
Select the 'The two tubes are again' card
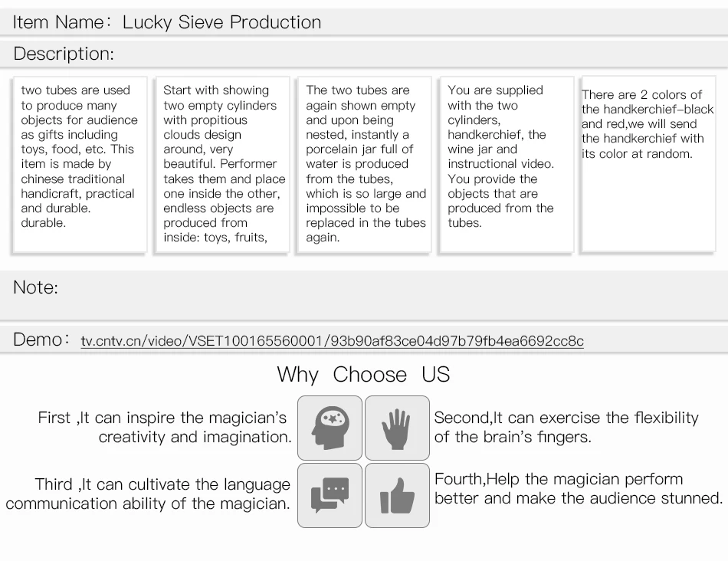(365, 165)
